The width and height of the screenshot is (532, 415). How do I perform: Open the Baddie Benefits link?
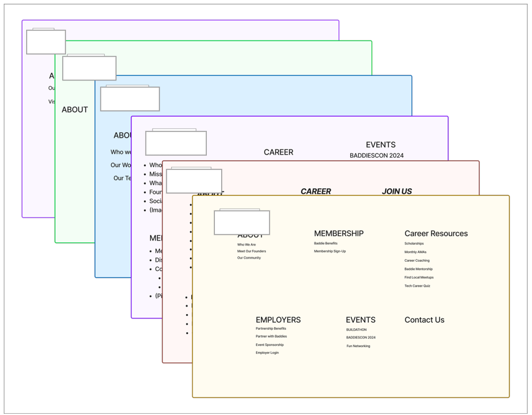point(326,243)
